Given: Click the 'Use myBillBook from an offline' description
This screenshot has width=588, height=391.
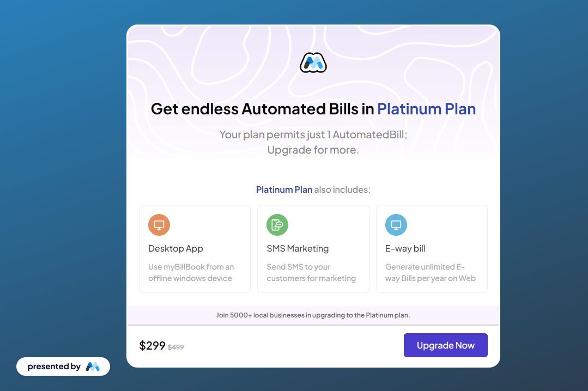Looking at the screenshot, I should [x=191, y=272].
